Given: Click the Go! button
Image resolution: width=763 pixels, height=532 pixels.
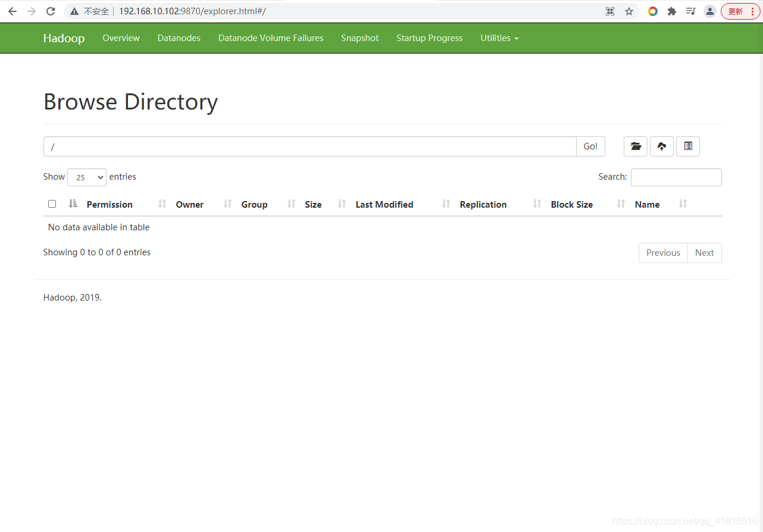Looking at the screenshot, I should pos(590,146).
